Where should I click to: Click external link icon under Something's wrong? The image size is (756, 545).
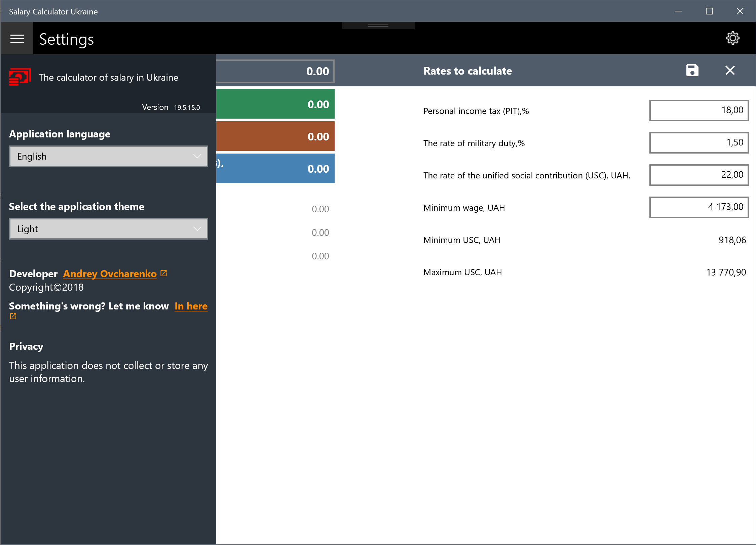[x=13, y=316]
